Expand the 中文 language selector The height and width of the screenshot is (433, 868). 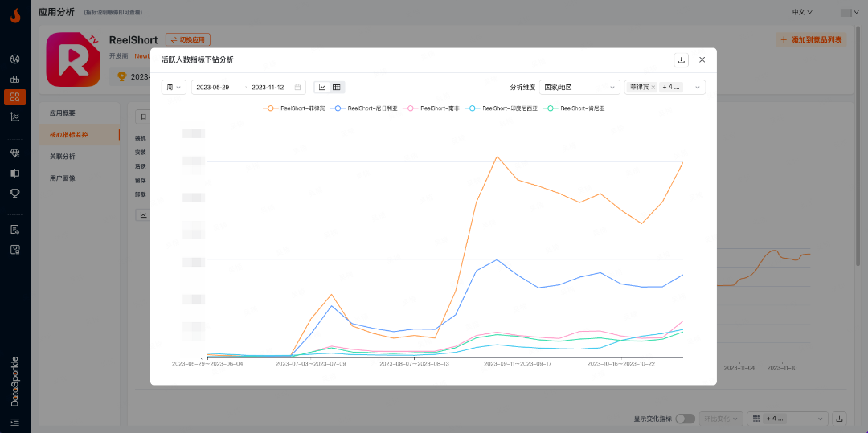[x=802, y=12]
